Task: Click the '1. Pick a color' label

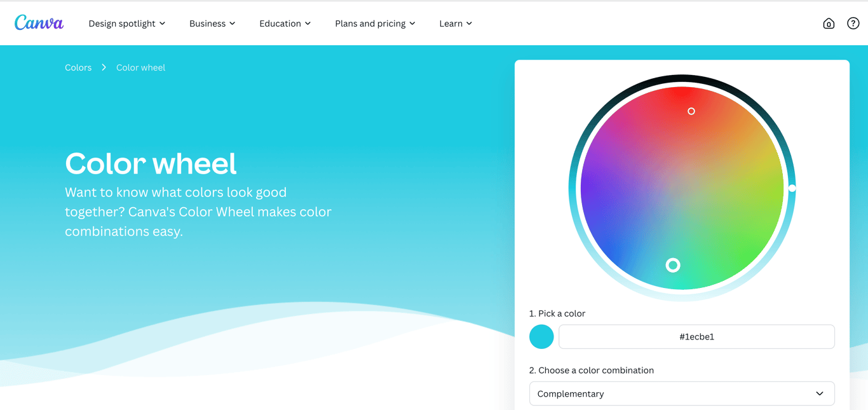Action: [557, 313]
